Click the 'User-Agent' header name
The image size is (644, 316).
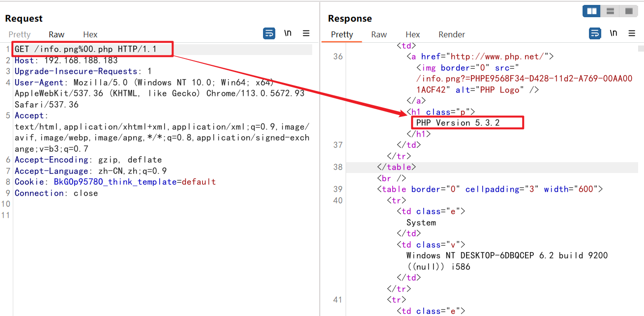click(x=39, y=83)
